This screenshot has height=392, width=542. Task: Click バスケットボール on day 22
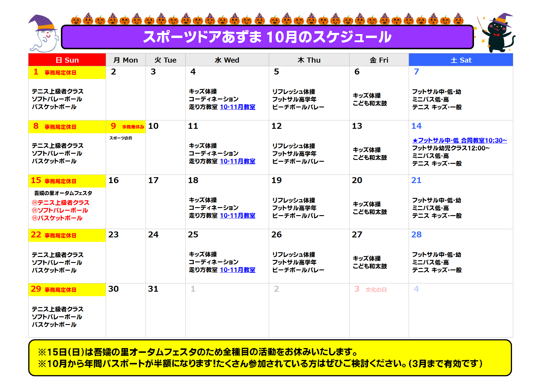(54, 270)
